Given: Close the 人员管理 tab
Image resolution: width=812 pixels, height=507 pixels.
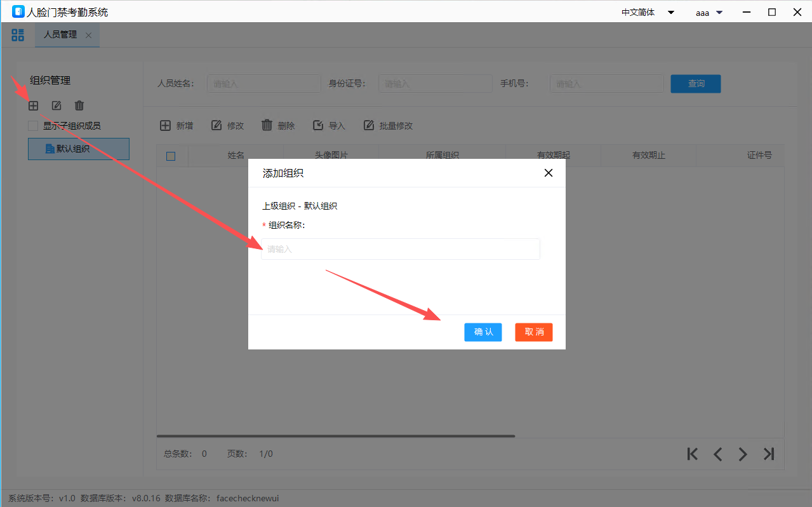Looking at the screenshot, I should pyautogui.click(x=88, y=36).
